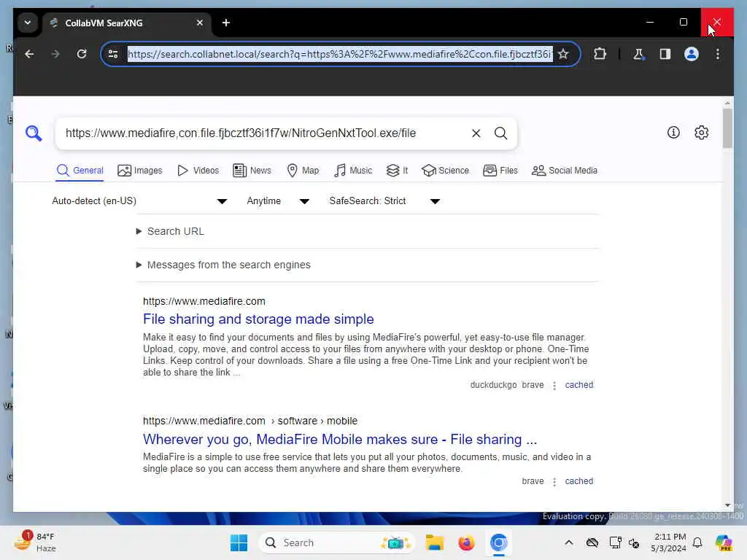Open the weather widget showing 84°F
Image resolution: width=747 pixels, height=560 pixels.
click(x=34, y=542)
